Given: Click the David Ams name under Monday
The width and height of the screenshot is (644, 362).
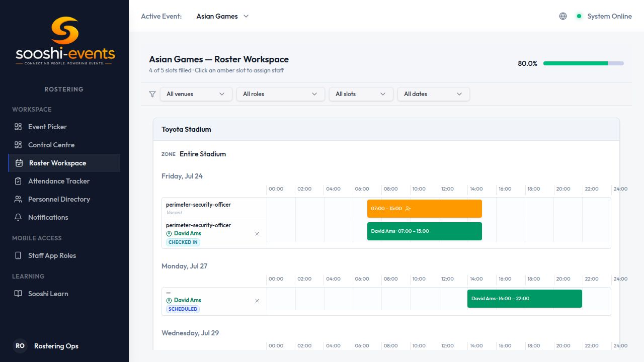Looking at the screenshot, I should coord(188,301).
